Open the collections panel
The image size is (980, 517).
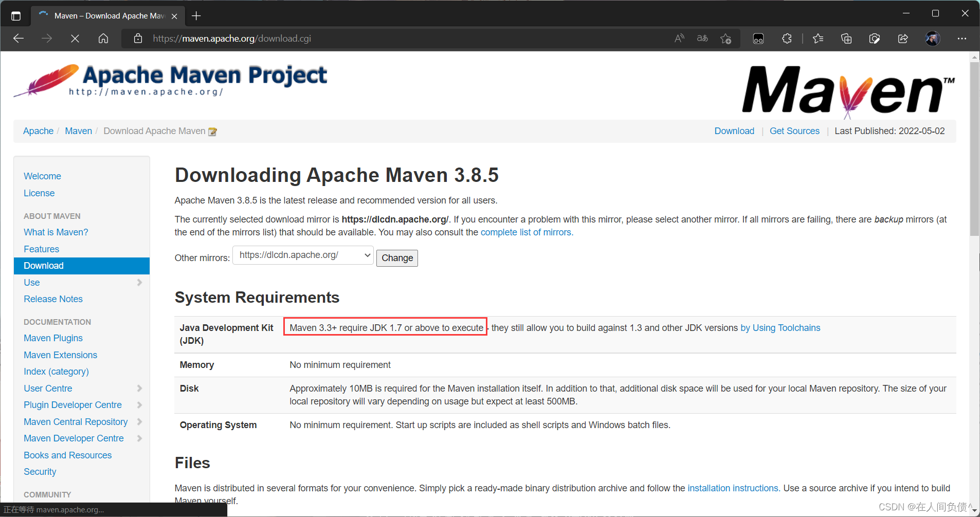tap(846, 39)
